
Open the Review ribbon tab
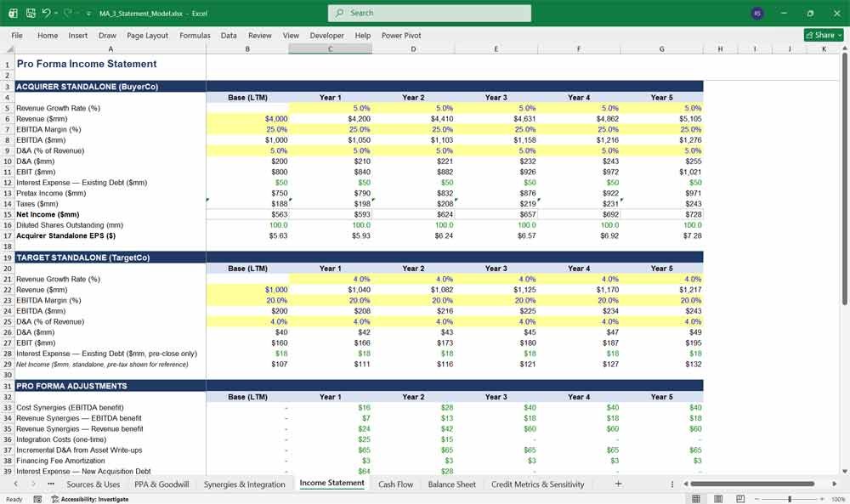259,35
